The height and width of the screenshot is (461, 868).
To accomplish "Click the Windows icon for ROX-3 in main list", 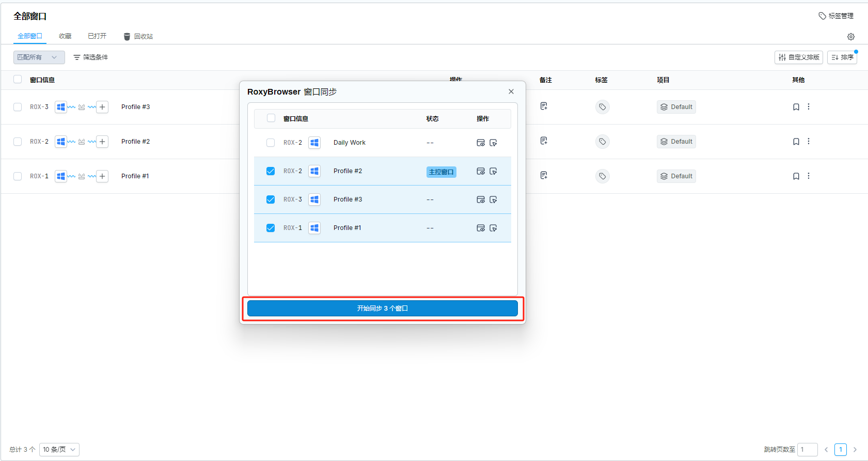I will (61, 107).
